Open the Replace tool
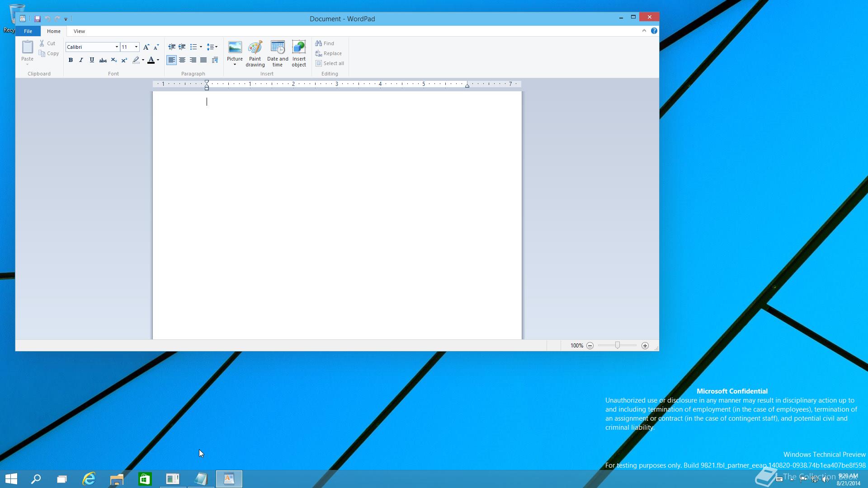Screen dimensions: 868x488 tap(328, 53)
